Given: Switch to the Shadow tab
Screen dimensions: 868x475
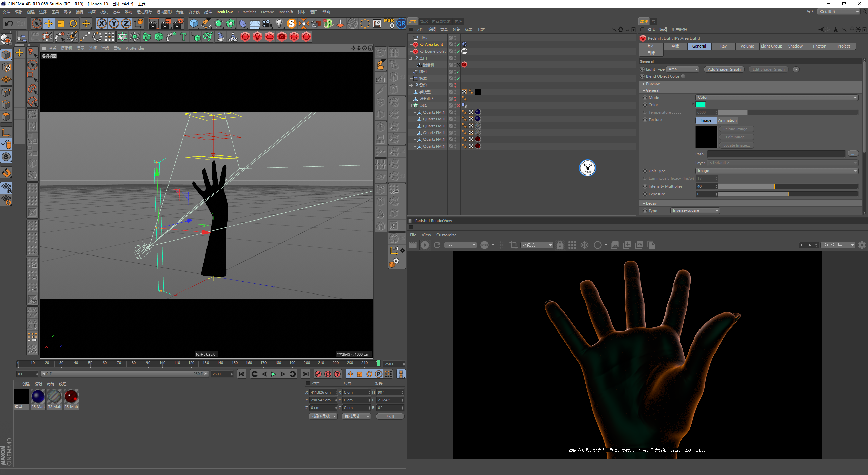Looking at the screenshot, I should (795, 46).
